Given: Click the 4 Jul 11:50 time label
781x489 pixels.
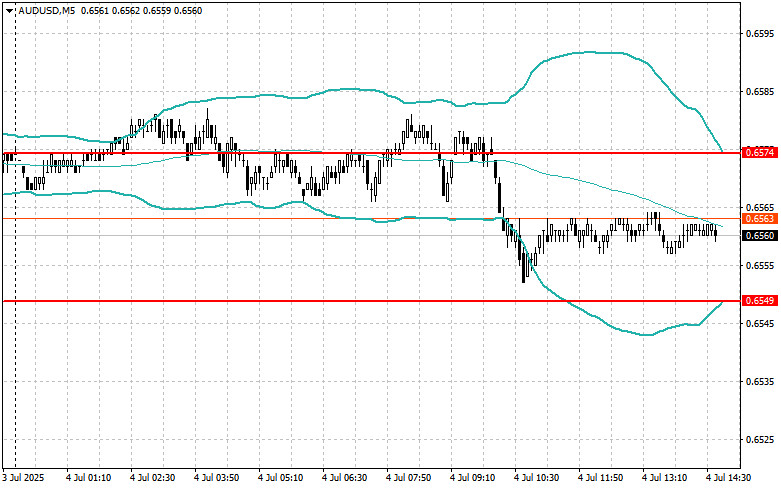Looking at the screenshot, I should (x=600, y=478).
